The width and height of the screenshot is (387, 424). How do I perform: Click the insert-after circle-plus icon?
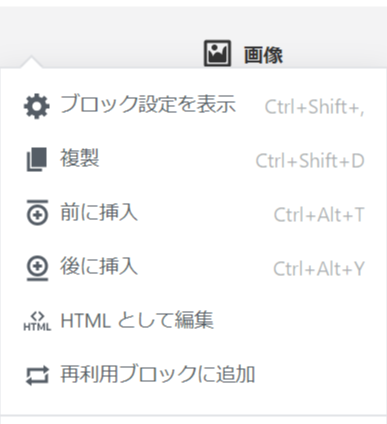37,268
